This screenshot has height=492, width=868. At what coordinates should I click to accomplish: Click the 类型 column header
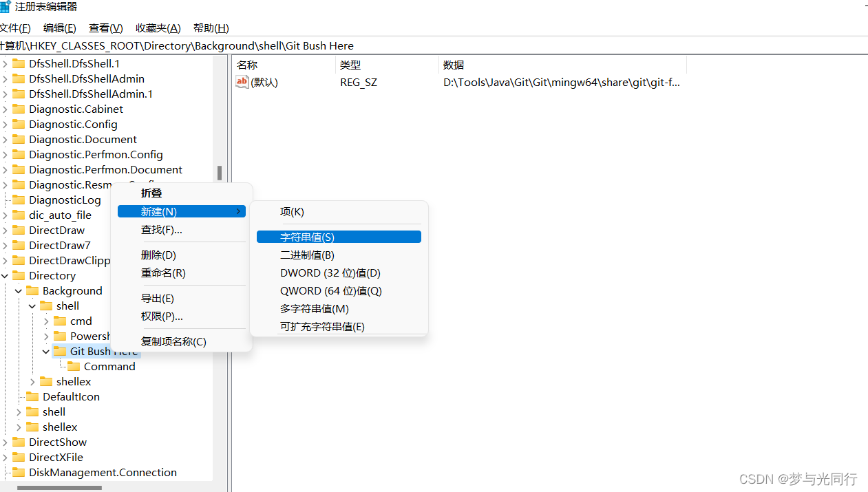[387, 65]
